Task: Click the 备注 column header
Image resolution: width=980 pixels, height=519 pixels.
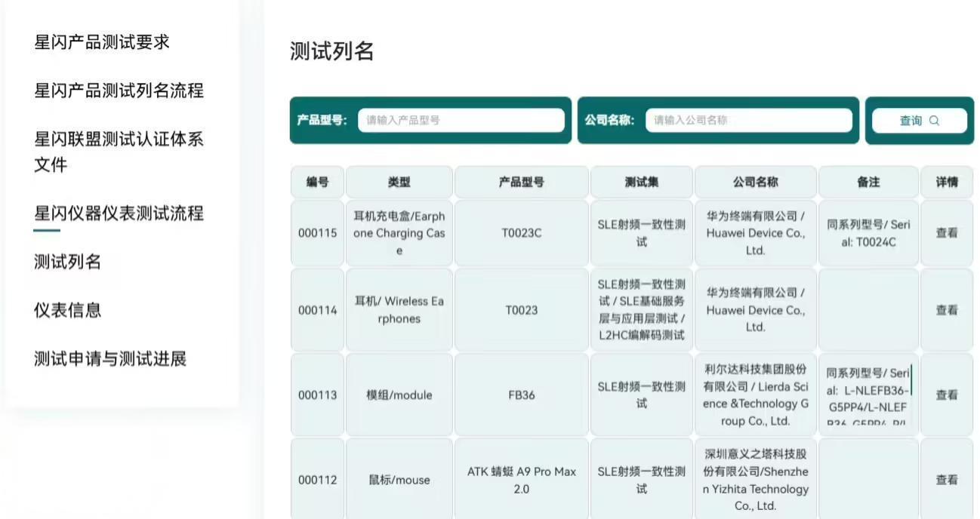Action: tap(868, 182)
